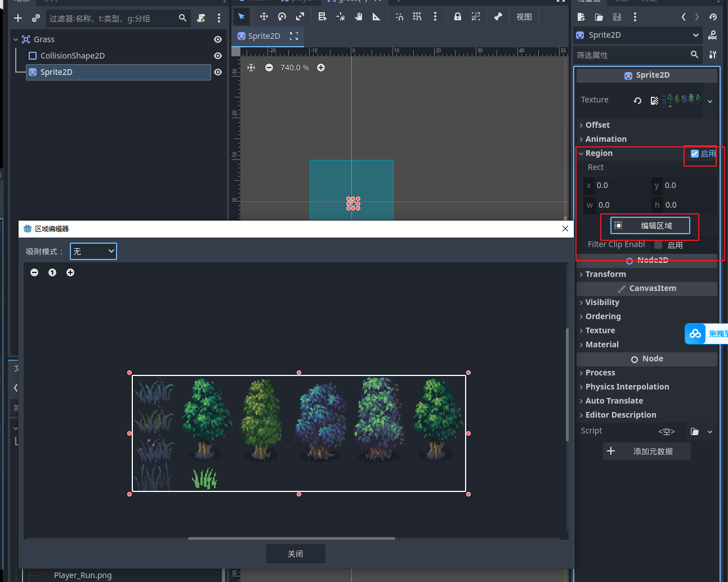This screenshot has height=582, width=728.
Task: Open inspector property tools menu
Action: pos(713,55)
